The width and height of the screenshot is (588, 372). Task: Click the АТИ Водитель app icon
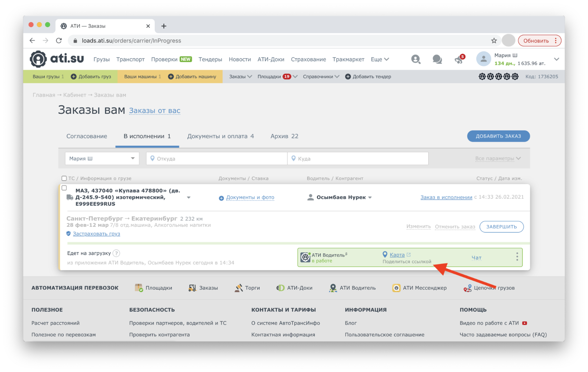pos(305,257)
